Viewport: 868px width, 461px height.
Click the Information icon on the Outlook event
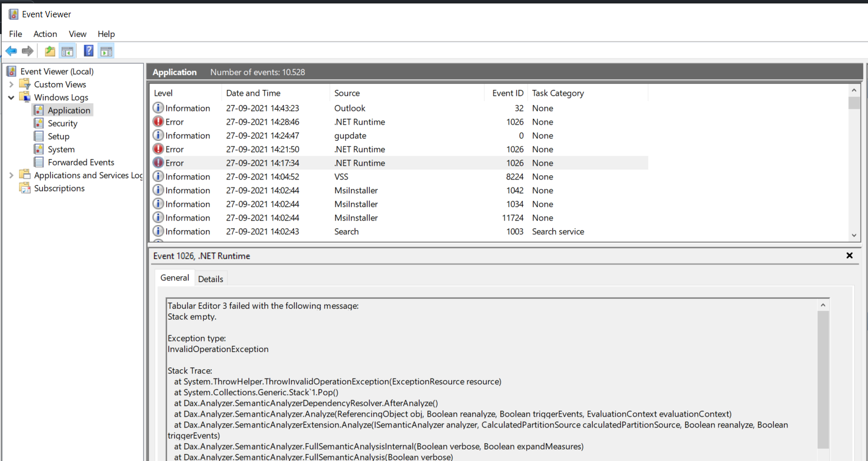pos(158,108)
